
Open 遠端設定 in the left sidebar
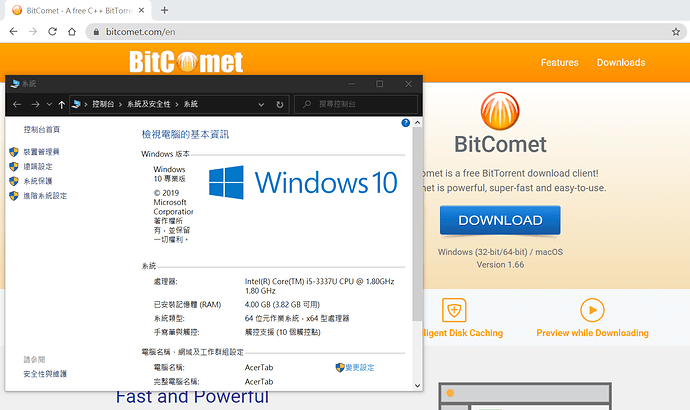click(x=38, y=166)
